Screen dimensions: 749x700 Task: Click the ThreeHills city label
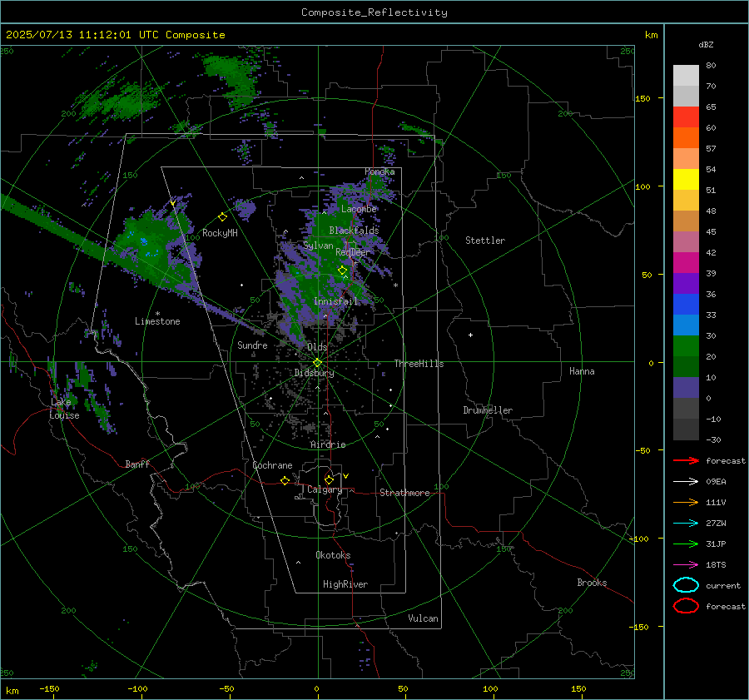[x=419, y=364]
